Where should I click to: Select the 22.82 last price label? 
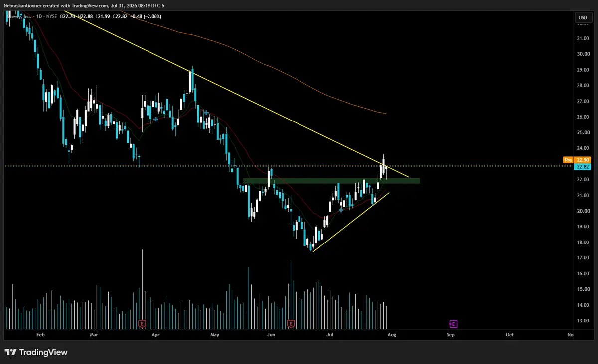tap(582, 166)
